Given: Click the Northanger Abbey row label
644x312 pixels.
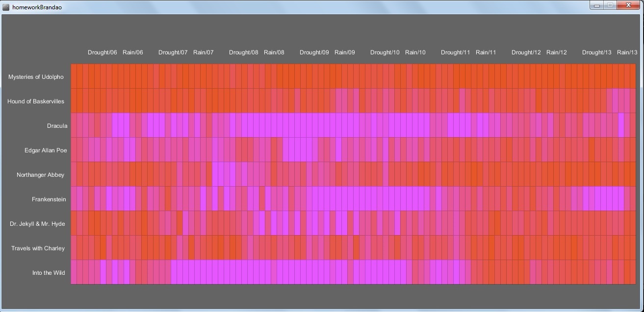Looking at the screenshot, I should pyautogui.click(x=40, y=175).
